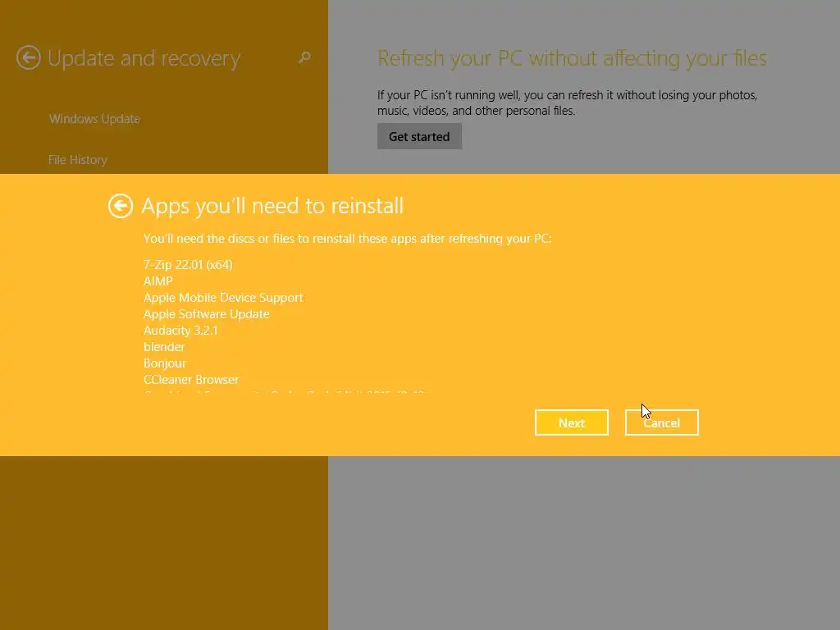840x630 pixels.
Task: Click the Next button
Action: click(x=572, y=422)
